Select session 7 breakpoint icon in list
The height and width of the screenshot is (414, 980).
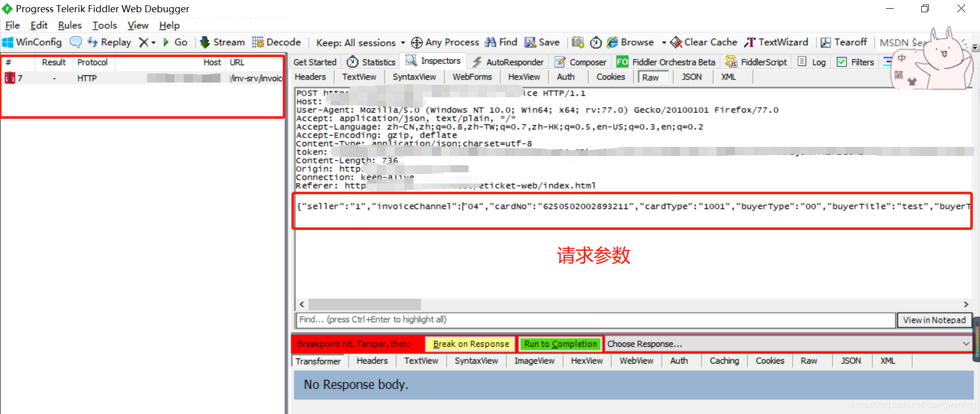pyautogui.click(x=10, y=78)
